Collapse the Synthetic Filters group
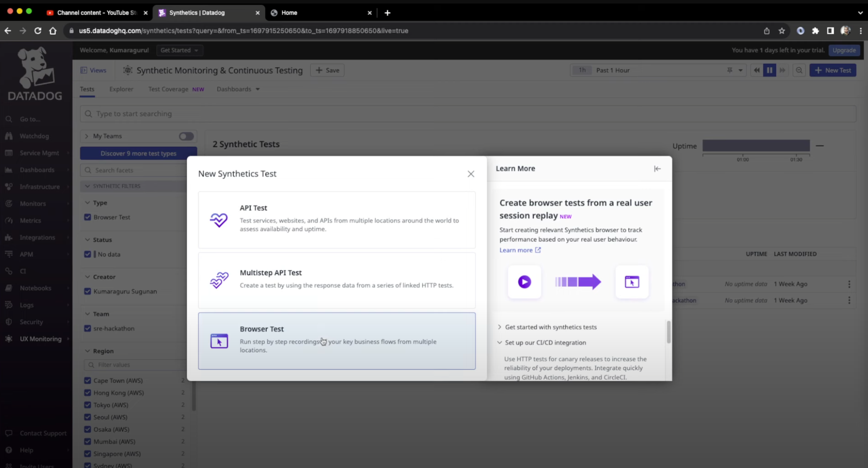This screenshot has width=868, height=468. [x=88, y=186]
